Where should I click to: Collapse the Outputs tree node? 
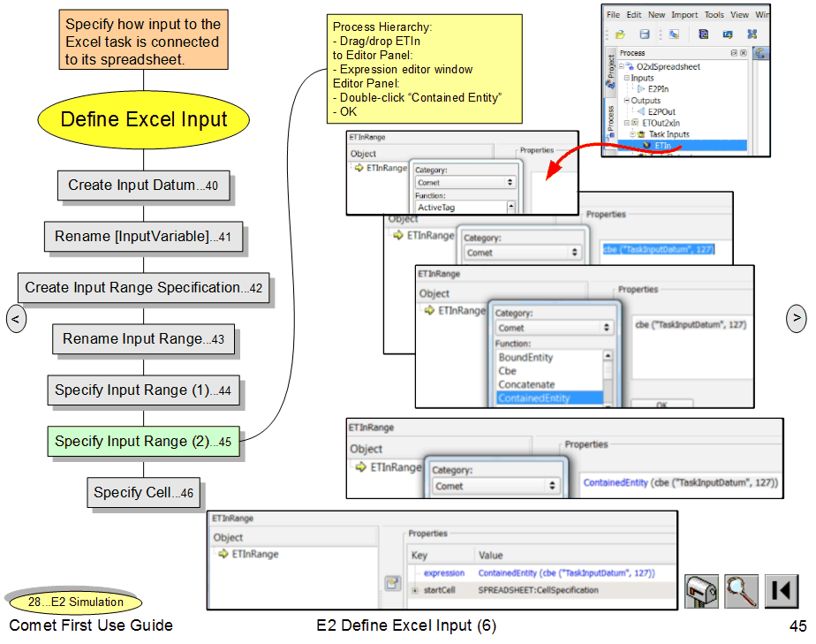coord(627,101)
